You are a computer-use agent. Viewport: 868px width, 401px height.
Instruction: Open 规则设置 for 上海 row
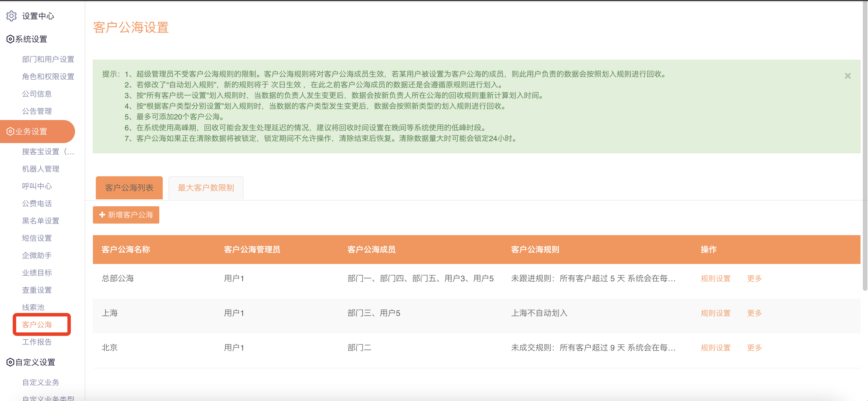(x=715, y=313)
